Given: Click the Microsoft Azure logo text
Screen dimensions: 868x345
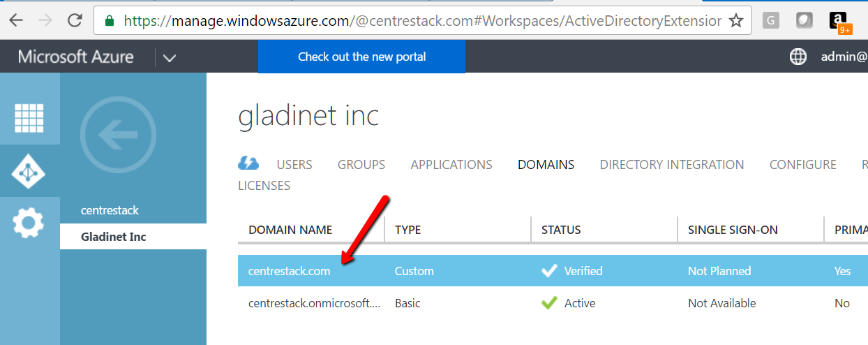Looking at the screenshot, I should coord(75,57).
